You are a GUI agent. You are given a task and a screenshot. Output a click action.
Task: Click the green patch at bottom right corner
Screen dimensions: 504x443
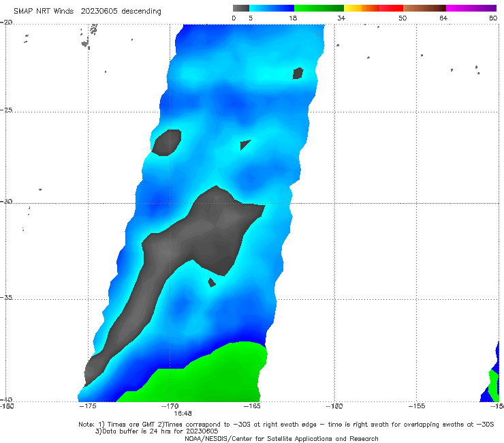click(493, 384)
